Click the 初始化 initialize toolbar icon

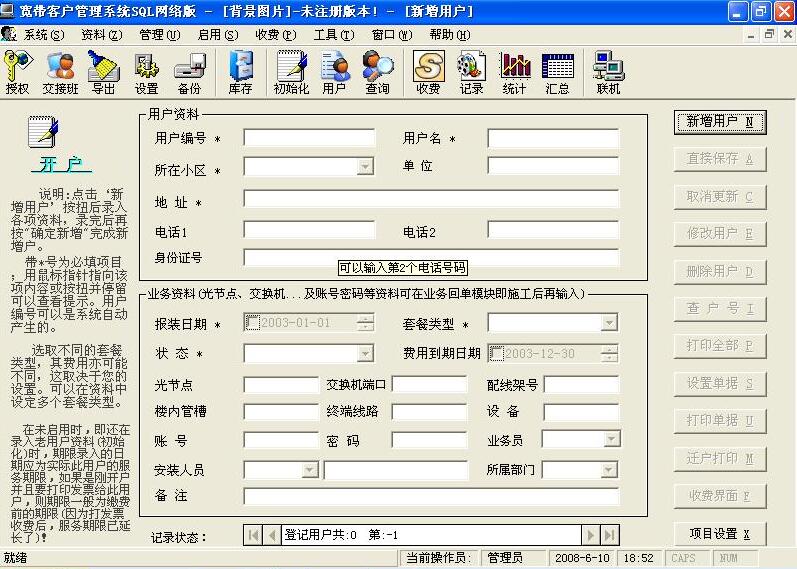291,72
